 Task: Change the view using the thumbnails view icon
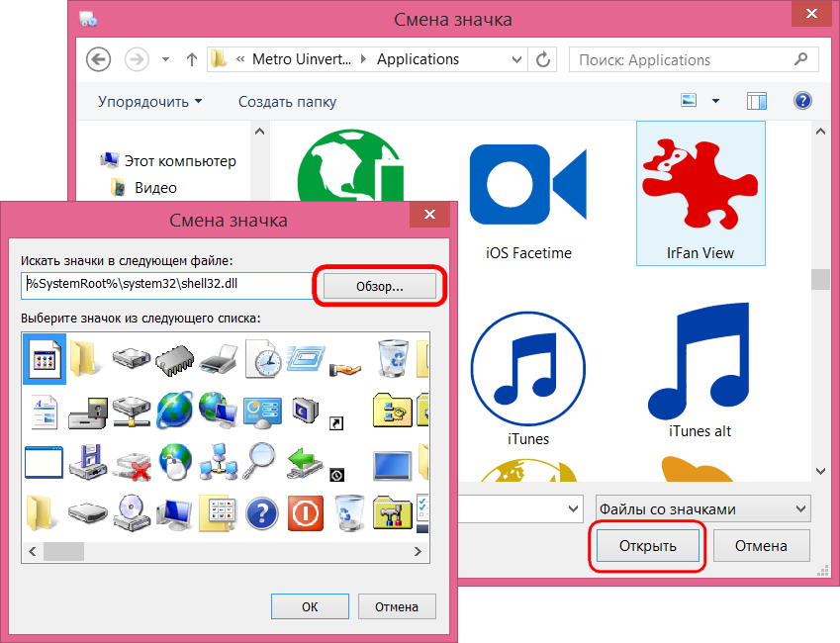tap(689, 100)
